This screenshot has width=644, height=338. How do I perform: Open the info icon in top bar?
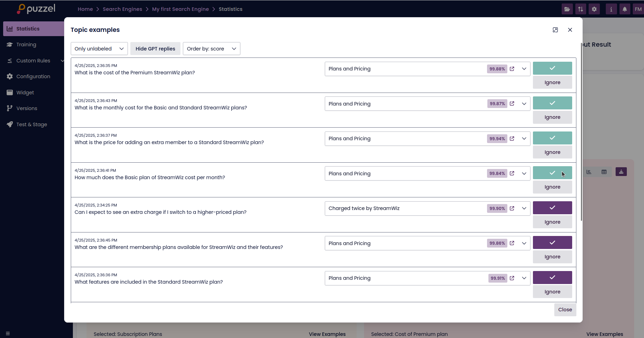[611, 9]
